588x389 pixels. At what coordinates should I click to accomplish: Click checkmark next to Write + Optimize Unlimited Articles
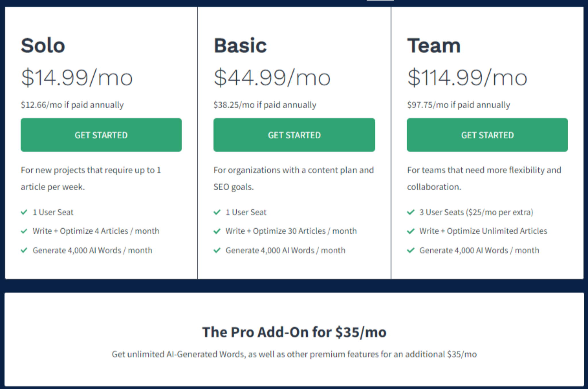pyautogui.click(x=411, y=231)
